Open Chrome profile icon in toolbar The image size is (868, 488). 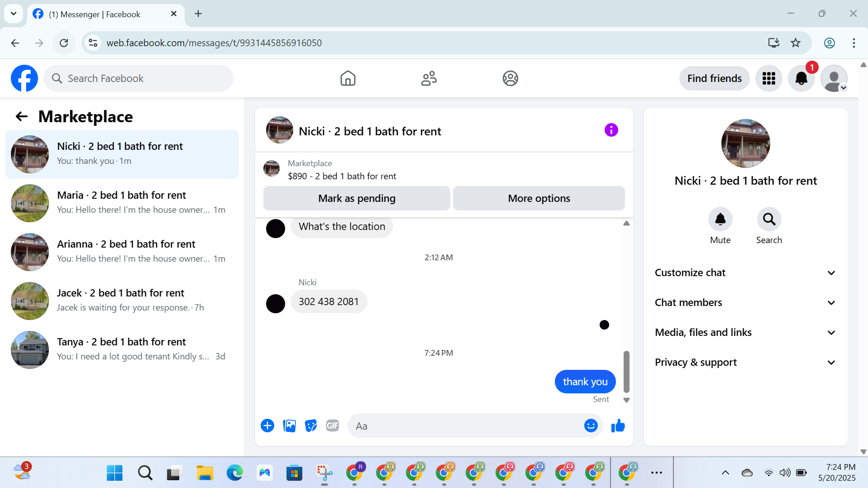tap(829, 43)
